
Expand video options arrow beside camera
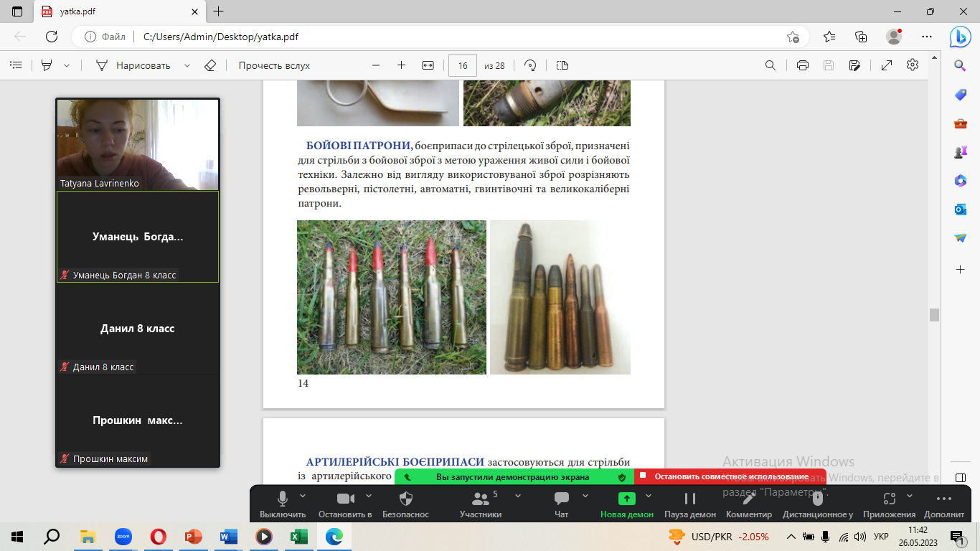368,495
